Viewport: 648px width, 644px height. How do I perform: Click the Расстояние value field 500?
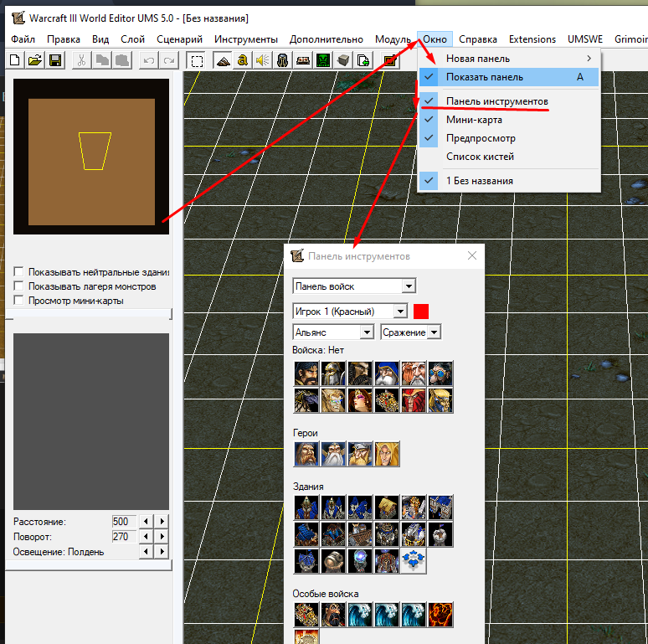pos(124,522)
